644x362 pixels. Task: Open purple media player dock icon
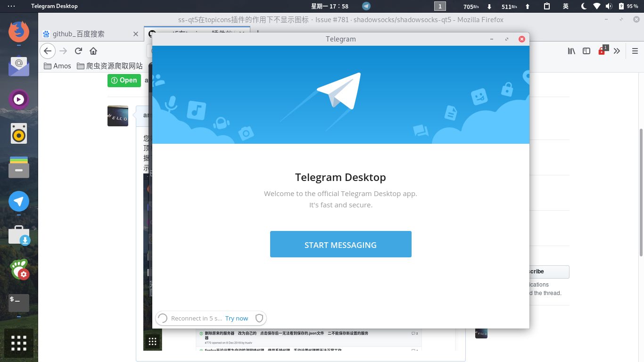coord(19,99)
